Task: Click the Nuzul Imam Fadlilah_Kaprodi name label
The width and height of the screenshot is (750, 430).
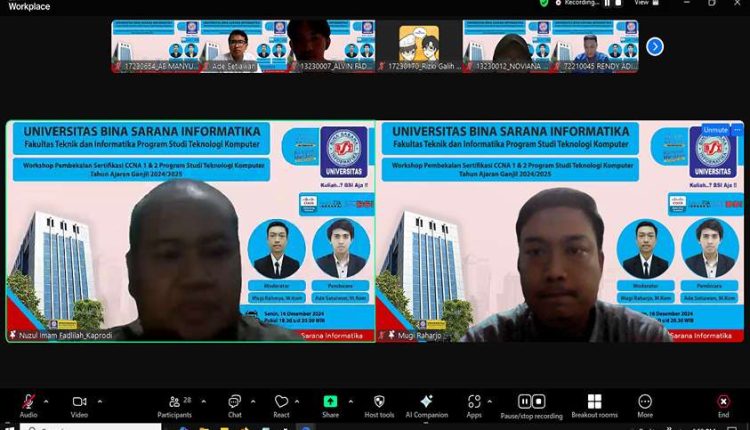Action: (x=66, y=335)
